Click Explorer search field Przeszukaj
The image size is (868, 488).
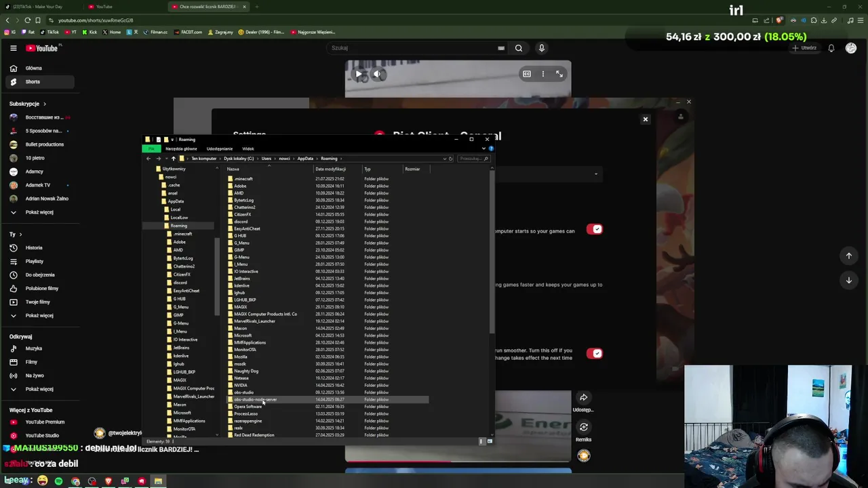click(473, 159)
